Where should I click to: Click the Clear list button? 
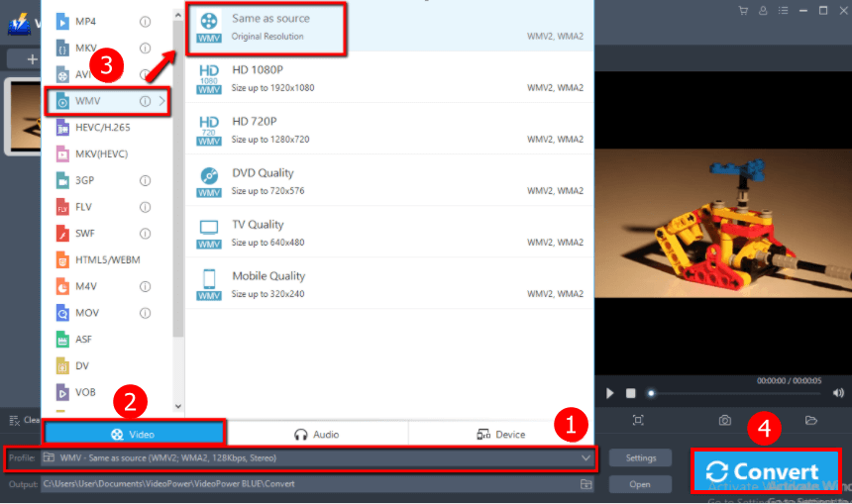(25, 420)
